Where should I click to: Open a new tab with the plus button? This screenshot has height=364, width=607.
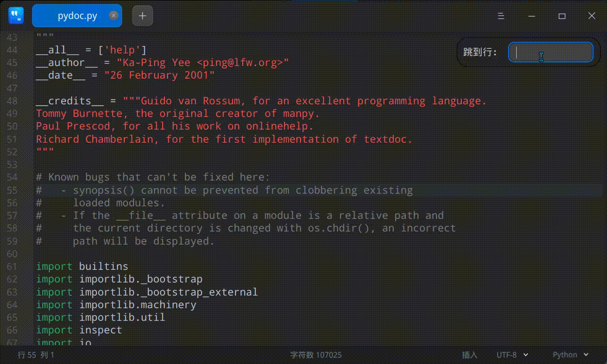(142, 15)
